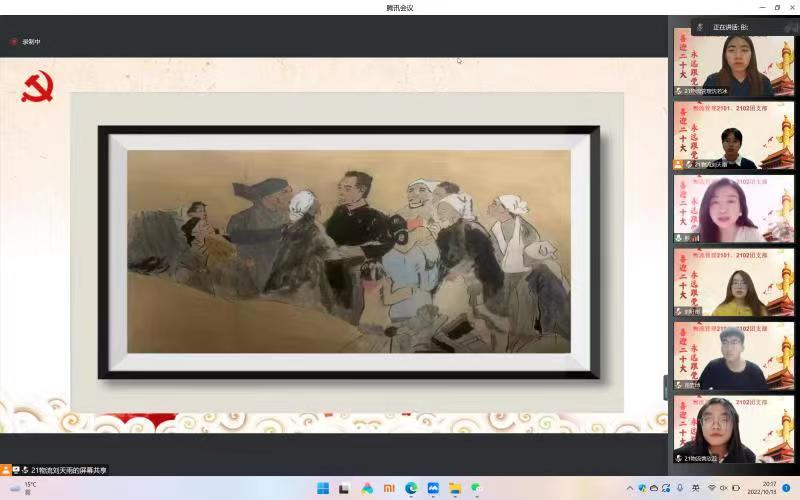Toggle the Wi-Fi network tray icon

pos(711,488)
